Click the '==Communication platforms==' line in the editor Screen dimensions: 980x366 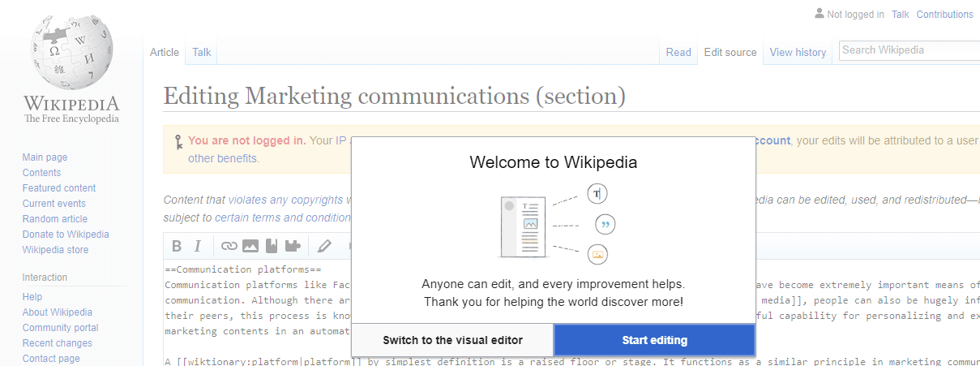(x=244, y=269)
